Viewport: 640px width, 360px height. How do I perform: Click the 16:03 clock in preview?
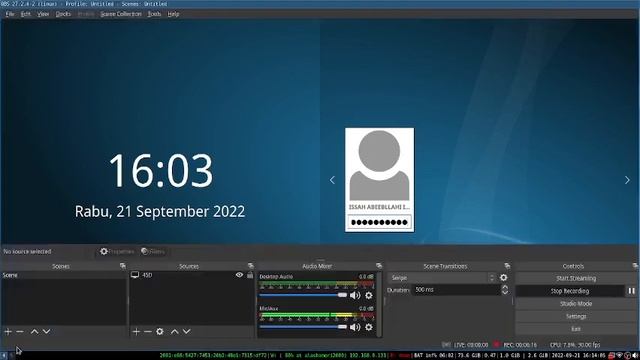pos(160,171)
